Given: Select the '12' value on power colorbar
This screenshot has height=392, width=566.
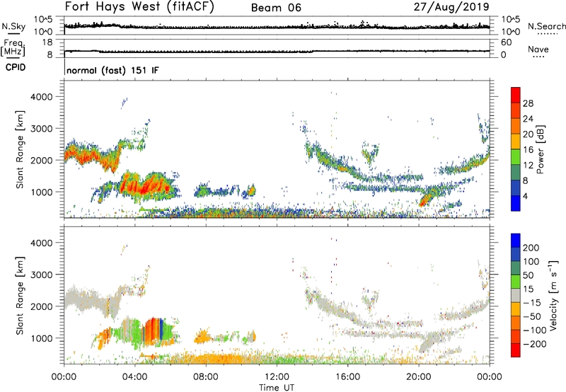Looking at the screenshot, I should [x=528, y=166].
